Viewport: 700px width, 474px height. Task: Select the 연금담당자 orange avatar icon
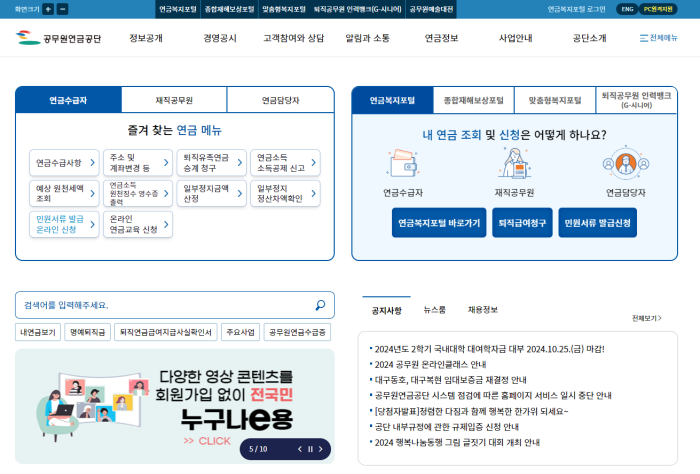pyautogui.click(x=626, y=163)
